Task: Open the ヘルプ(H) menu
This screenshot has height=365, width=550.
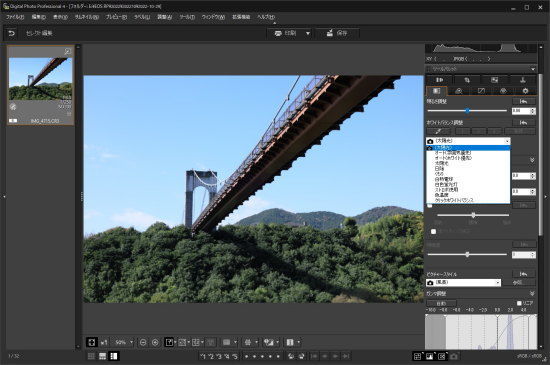Action: [x=266, y=17]
